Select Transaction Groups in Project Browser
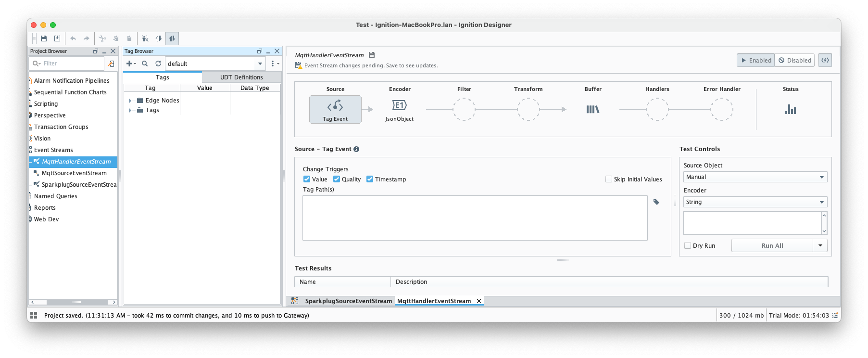This screenshot has height=358, width=868. click(x=61, y=127)
